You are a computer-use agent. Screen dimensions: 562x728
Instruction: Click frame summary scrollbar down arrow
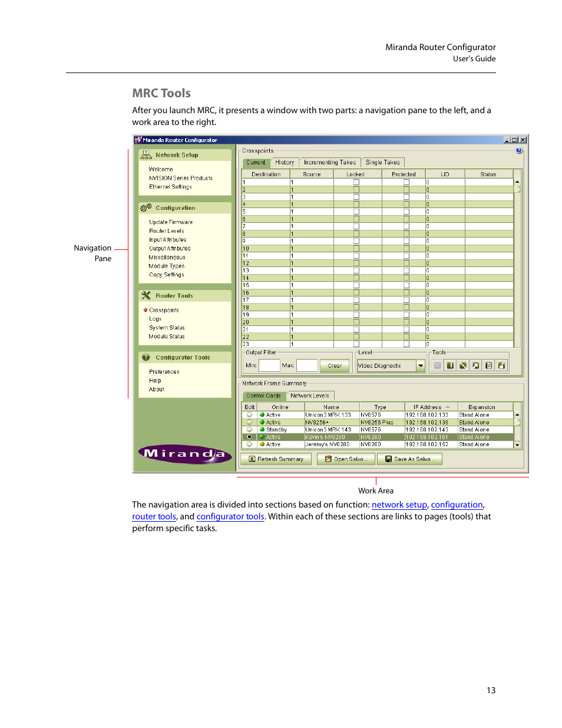(x=517, y=445)
